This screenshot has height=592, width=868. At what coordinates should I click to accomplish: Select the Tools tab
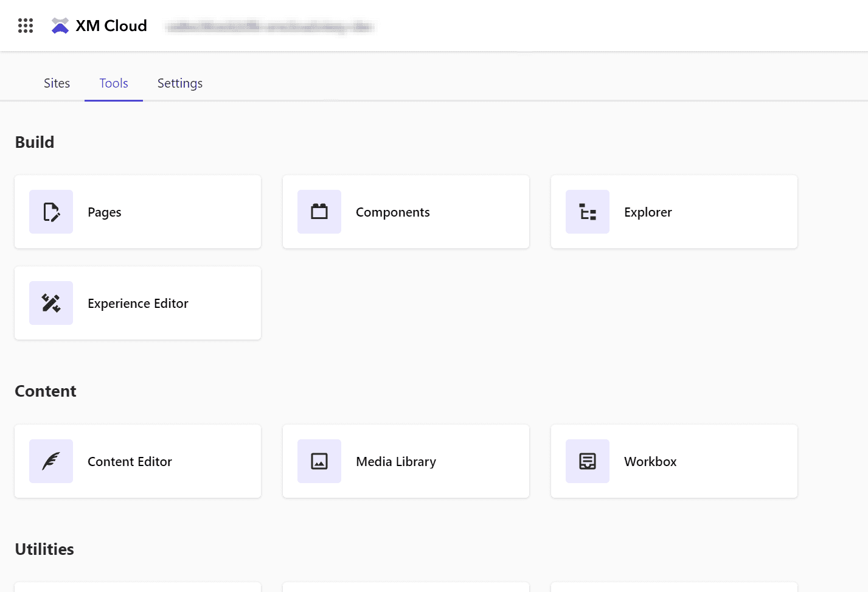114,83
